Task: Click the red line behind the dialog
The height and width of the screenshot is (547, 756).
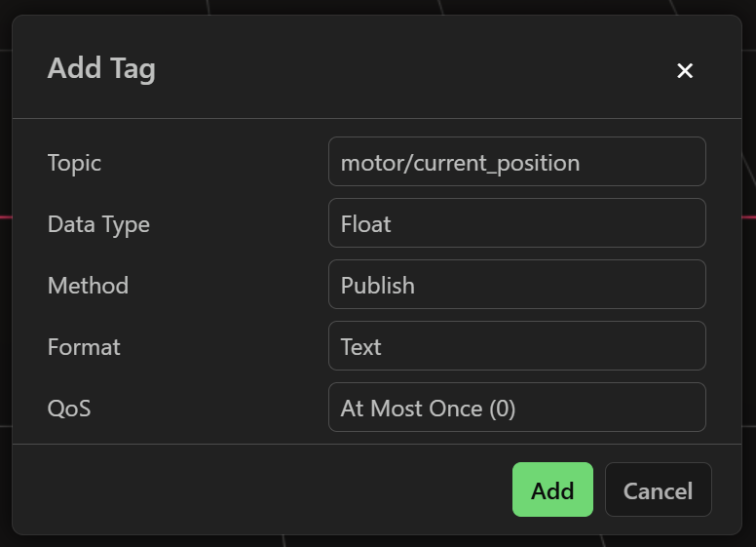Action: [5, 216]
